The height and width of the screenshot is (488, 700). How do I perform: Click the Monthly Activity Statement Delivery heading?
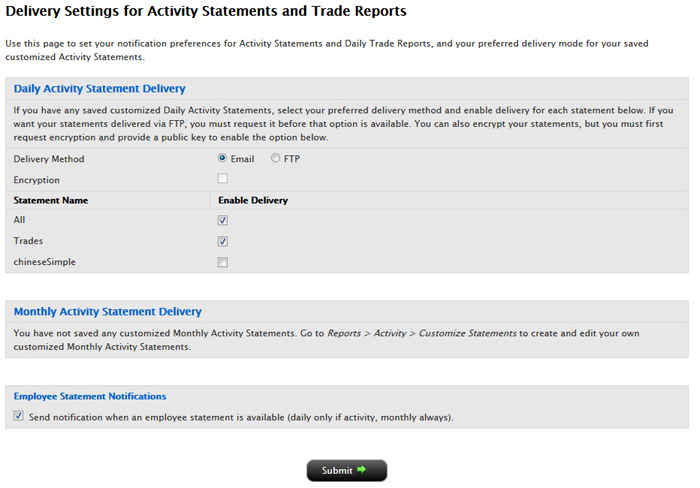tap(108, 311)
